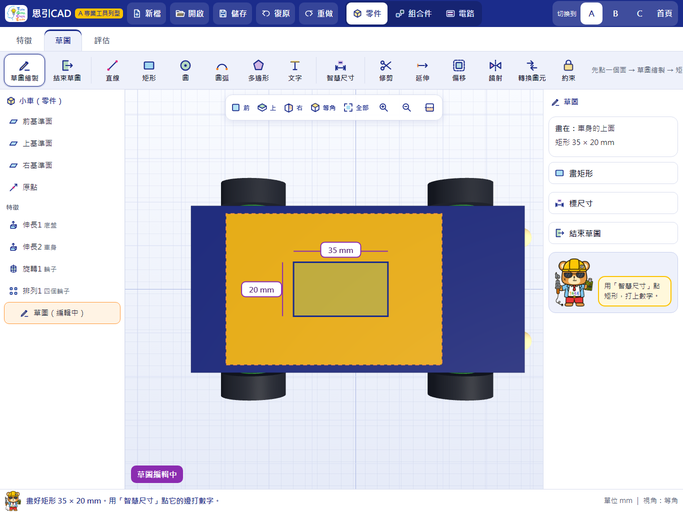The width and height of the screenshot is (683, 512).
Task: Fit all with 全部 view button
Action: (x=356, y=108)
